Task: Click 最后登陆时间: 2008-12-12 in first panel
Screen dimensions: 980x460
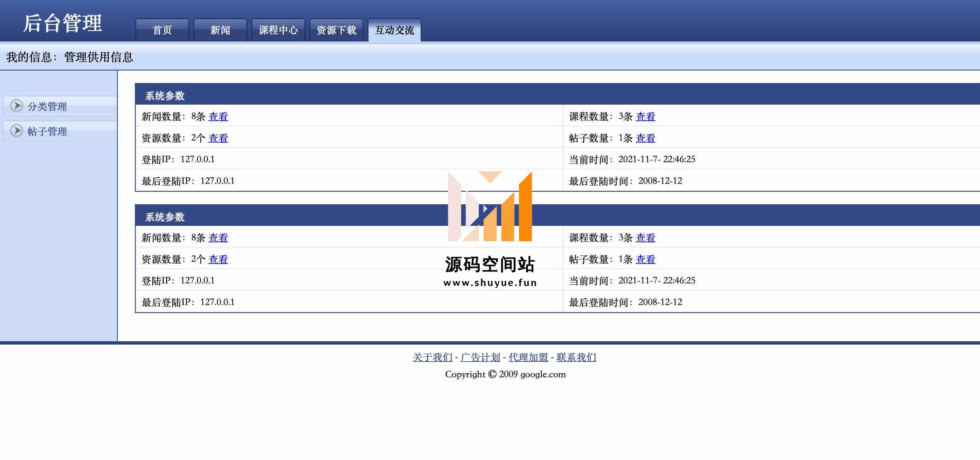Action: click(x=626, y=181)
